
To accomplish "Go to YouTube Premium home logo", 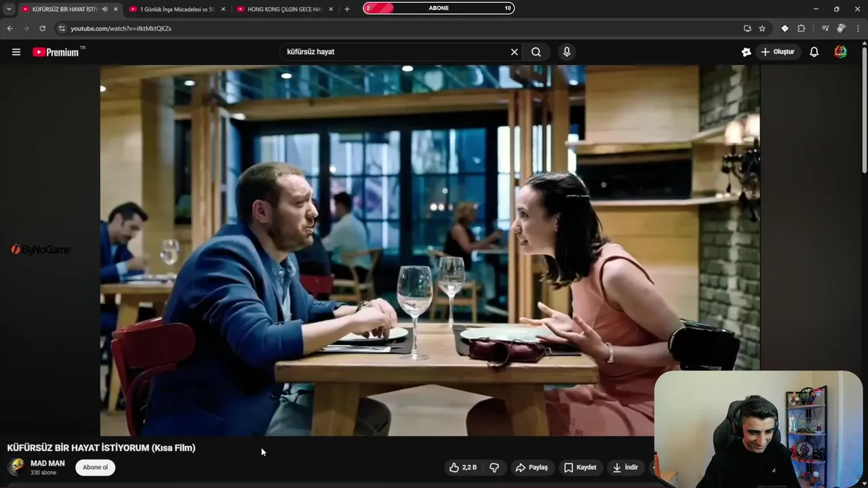I will click(56, 52).
